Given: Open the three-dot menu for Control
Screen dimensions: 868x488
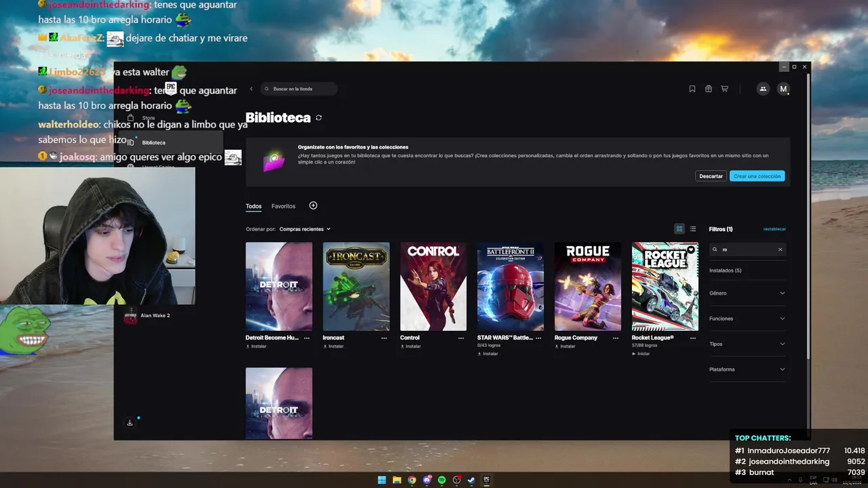Looking at the screenshot, I should 461,338.
